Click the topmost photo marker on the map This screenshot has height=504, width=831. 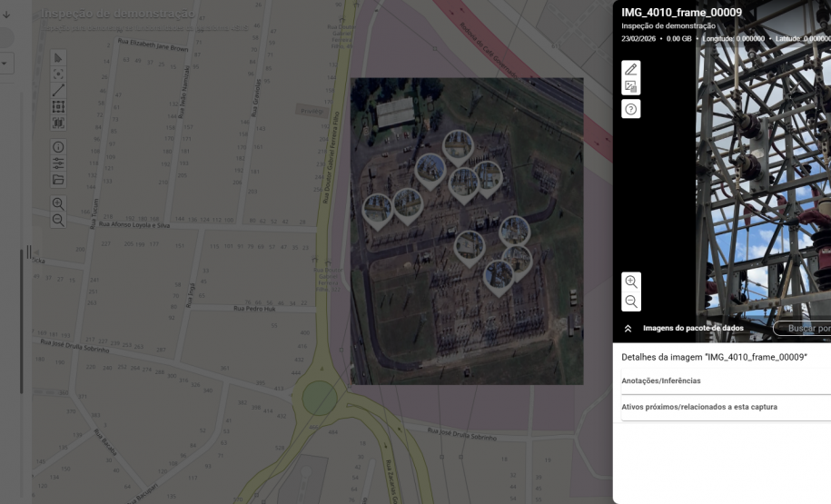tap(457, 147)
